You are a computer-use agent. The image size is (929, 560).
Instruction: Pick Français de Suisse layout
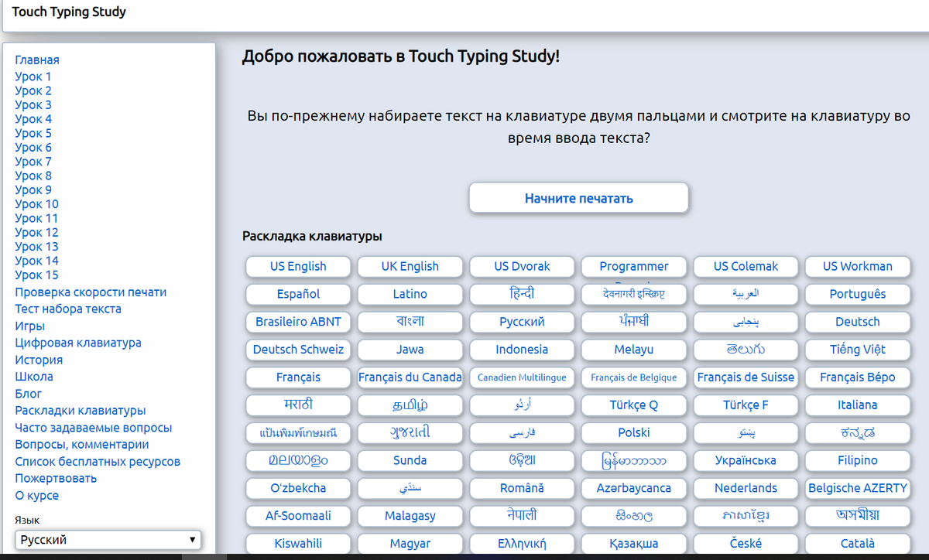click(746, 377)
